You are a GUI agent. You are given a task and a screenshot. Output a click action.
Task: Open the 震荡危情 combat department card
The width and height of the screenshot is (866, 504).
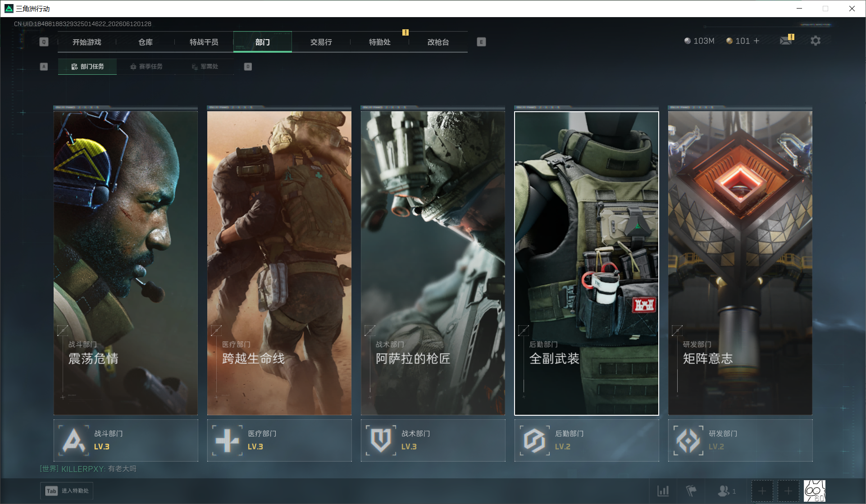click(x=126, y=263)
